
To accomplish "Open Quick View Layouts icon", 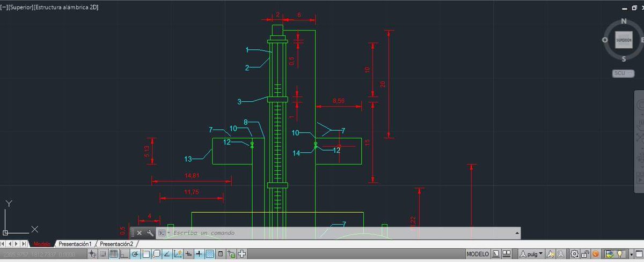I will [x=495, y=254].
